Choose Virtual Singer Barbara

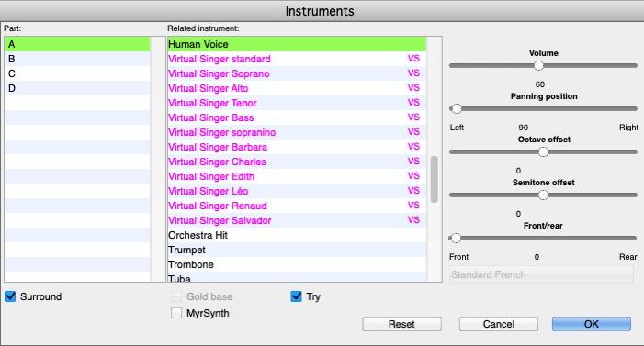coord(297,147)
